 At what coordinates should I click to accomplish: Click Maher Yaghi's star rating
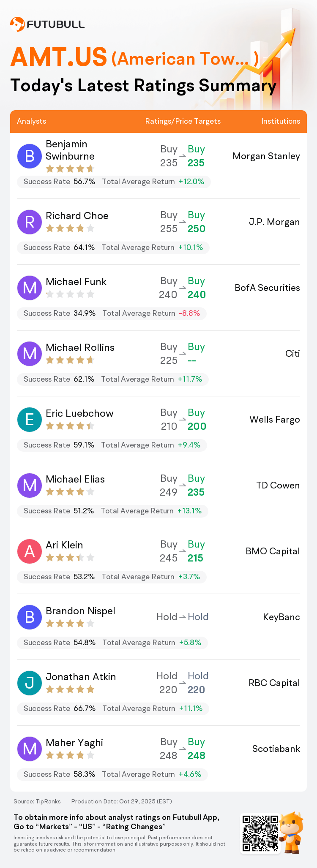pyautogui.click(x=70, y=755)
